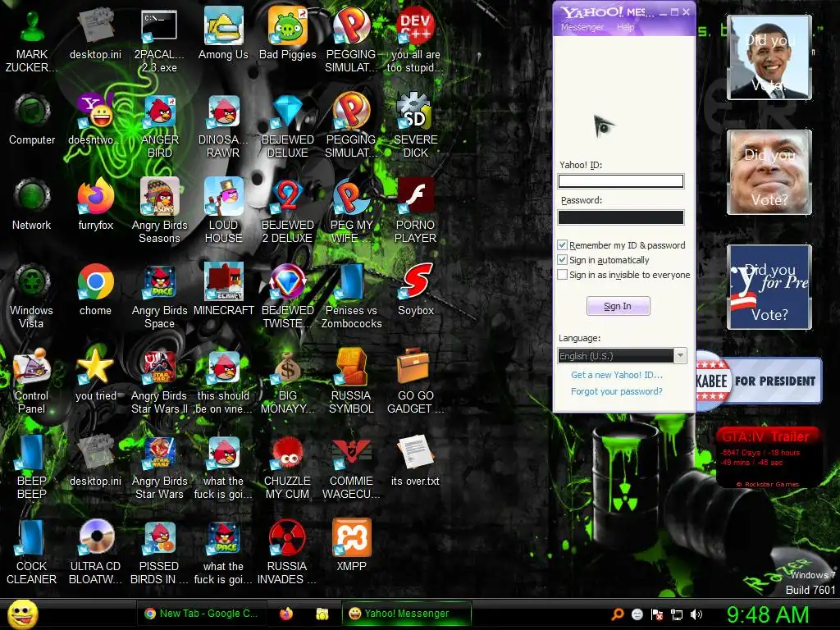This screenshot has height=630, width=840.
Task: Click the Obama Did you Vote gadget
Action: pyautogui.click(x=769, y=57)
